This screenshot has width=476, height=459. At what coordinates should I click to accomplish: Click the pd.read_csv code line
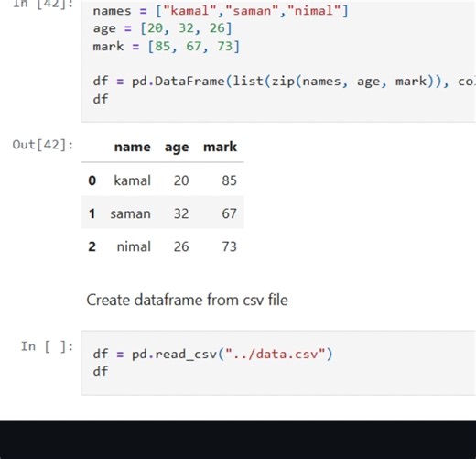pos(212,355)
